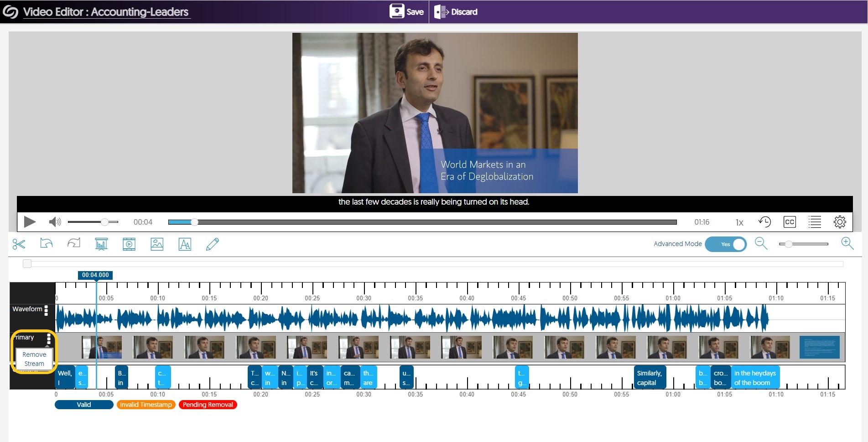Click the redo arrow icon
The image size is (868, 442).
(x=74, y=244)
